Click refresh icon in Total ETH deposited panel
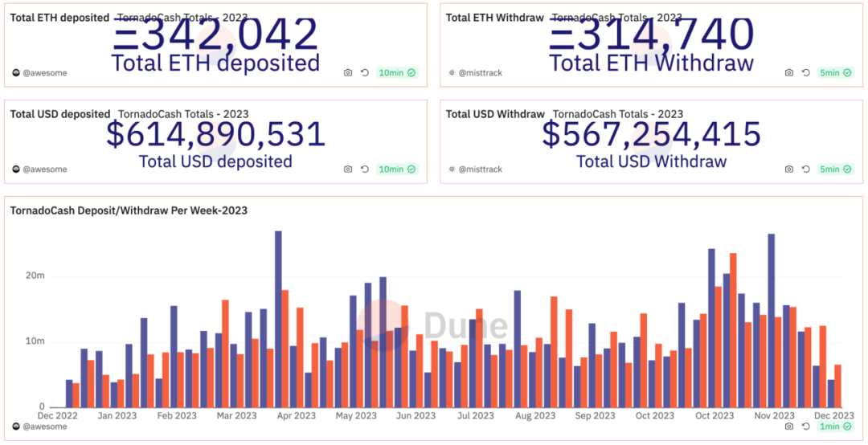Image resolution: width=868 pixels, height=445 pixels. [x=365, y=72]
